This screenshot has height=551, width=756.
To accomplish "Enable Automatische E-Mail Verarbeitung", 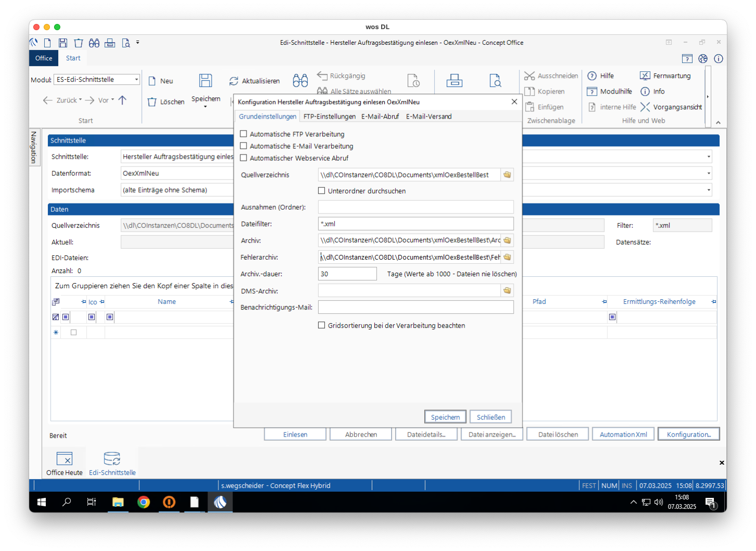I will 243,146.
